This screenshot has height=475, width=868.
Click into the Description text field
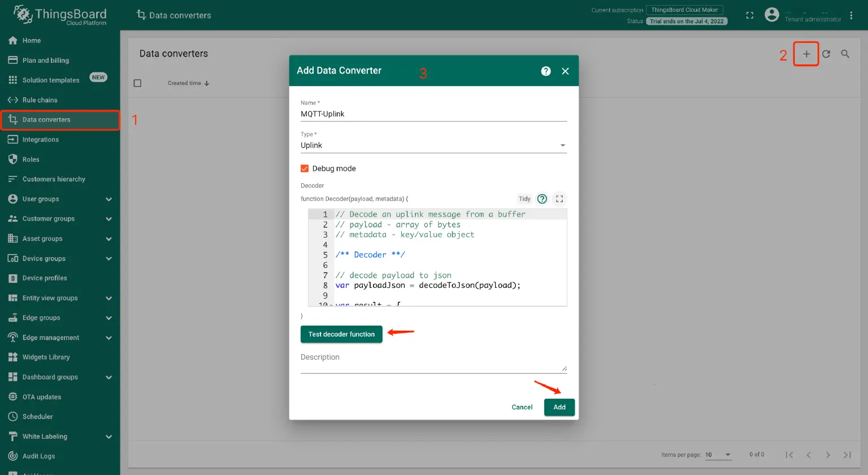tap(433, 365)
